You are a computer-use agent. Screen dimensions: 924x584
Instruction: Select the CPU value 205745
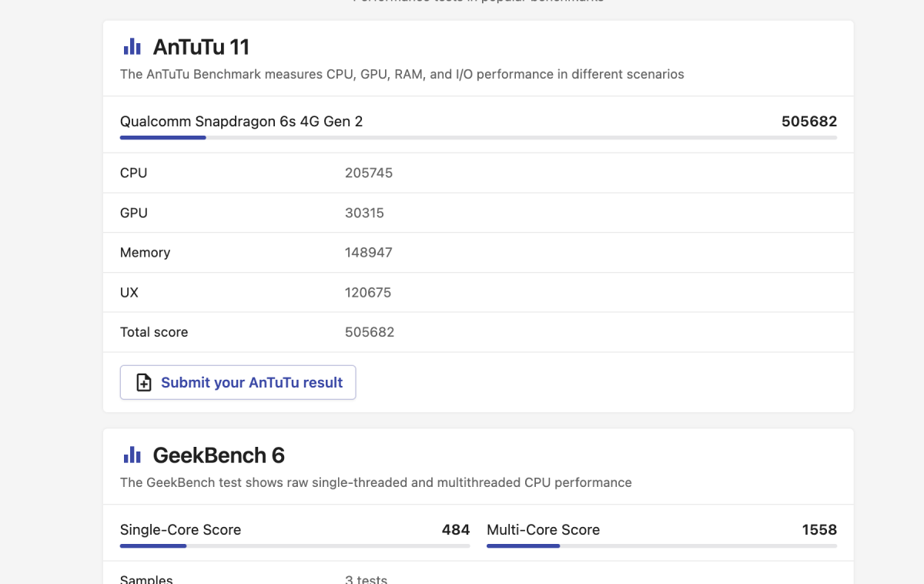[x=369, y=173]
